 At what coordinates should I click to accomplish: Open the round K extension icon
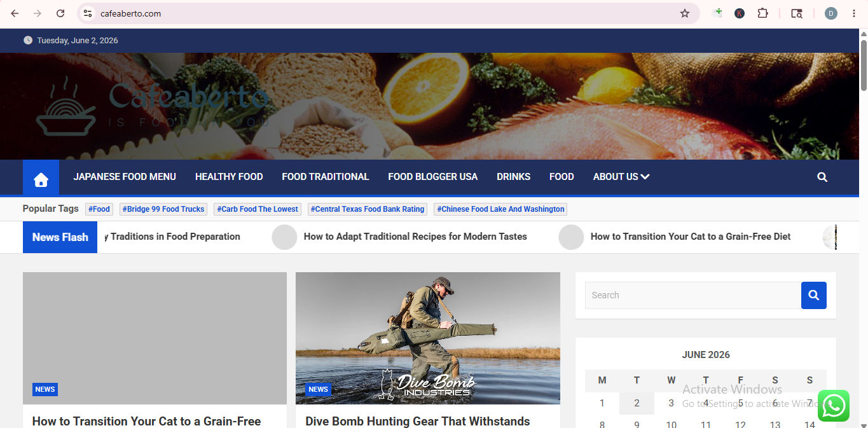pos(740,13)
